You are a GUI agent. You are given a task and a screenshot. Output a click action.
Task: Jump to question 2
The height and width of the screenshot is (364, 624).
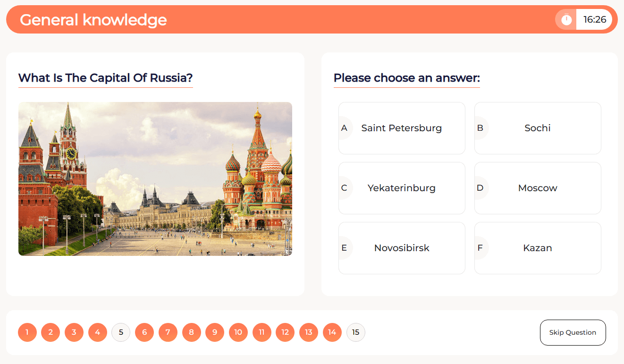(x=51, y=332)
